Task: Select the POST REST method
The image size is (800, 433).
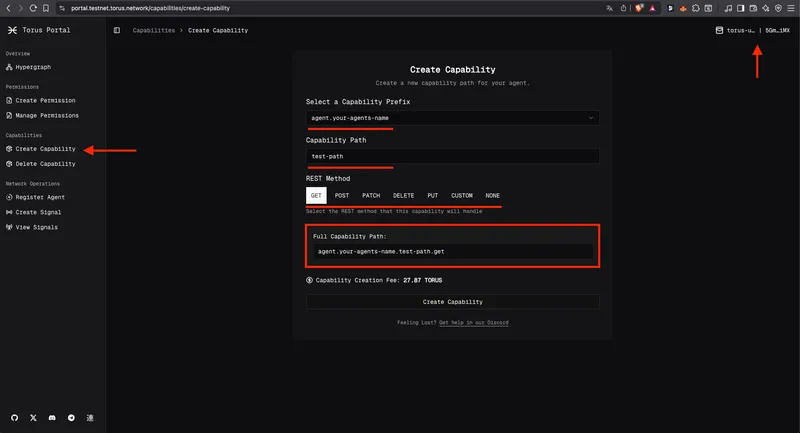Action: tap(342, 195)
